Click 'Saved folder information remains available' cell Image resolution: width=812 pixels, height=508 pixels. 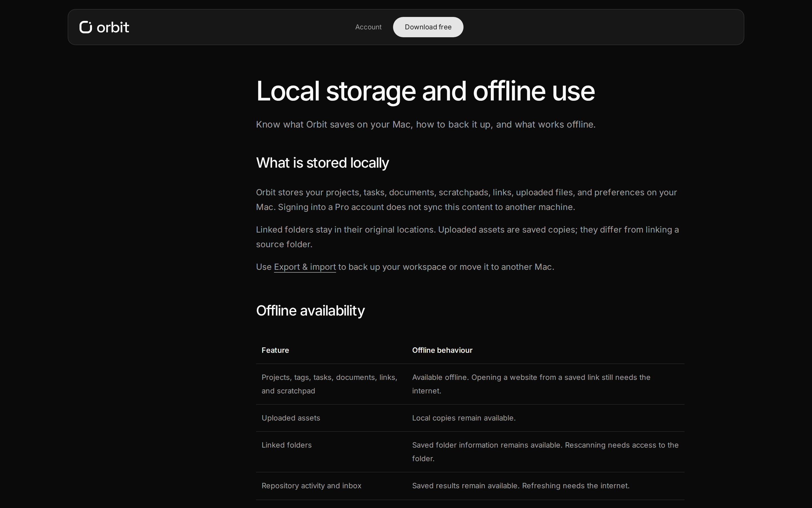click(x=545, y=452)
